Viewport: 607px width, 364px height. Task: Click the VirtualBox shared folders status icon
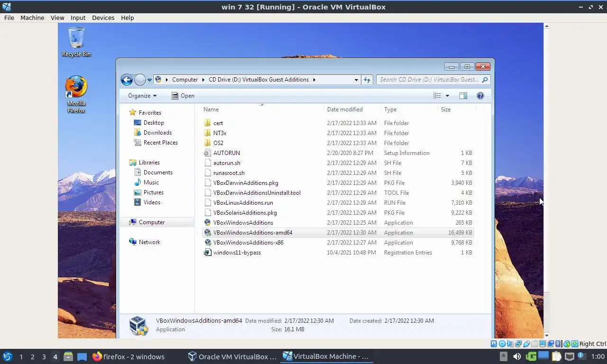pos(534,344)
